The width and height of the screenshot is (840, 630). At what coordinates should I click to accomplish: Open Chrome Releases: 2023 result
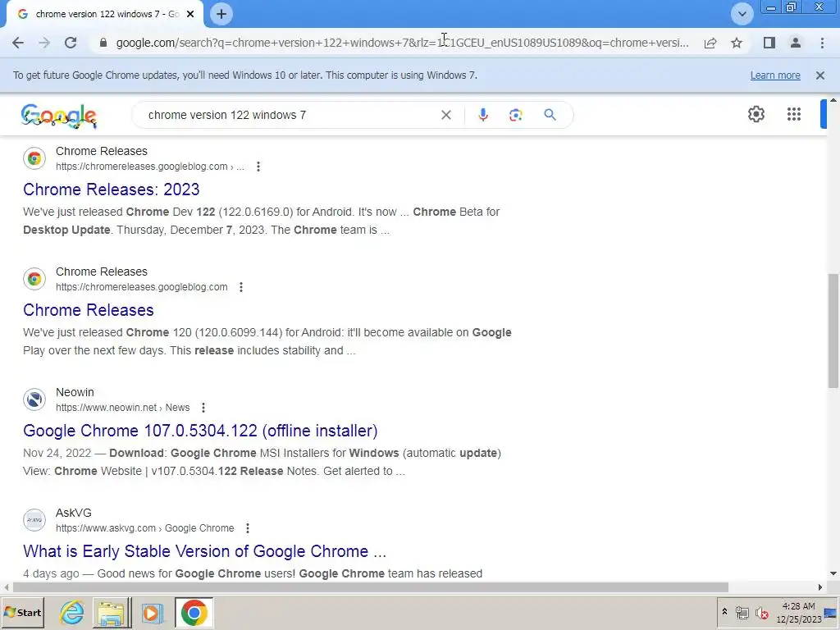(112, 189)
